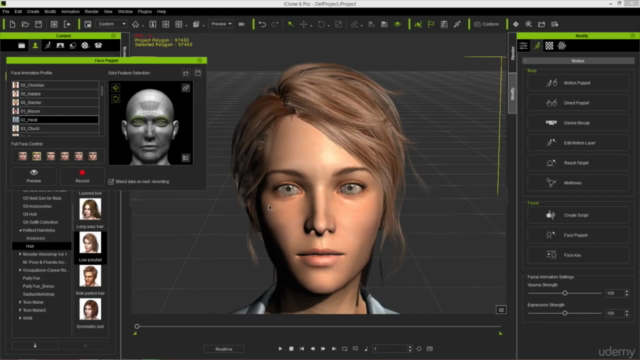Choose the Move tool in toolbar
Viewport: 640px width, 360px height.
(304, 24)
